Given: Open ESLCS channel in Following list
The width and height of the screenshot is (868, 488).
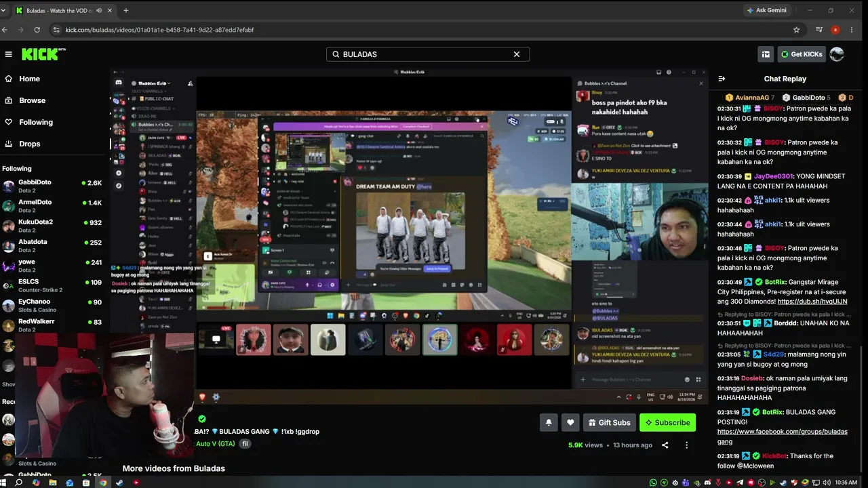Looking at the screenshot, I should pyautogui.click(x=52, y=285).
